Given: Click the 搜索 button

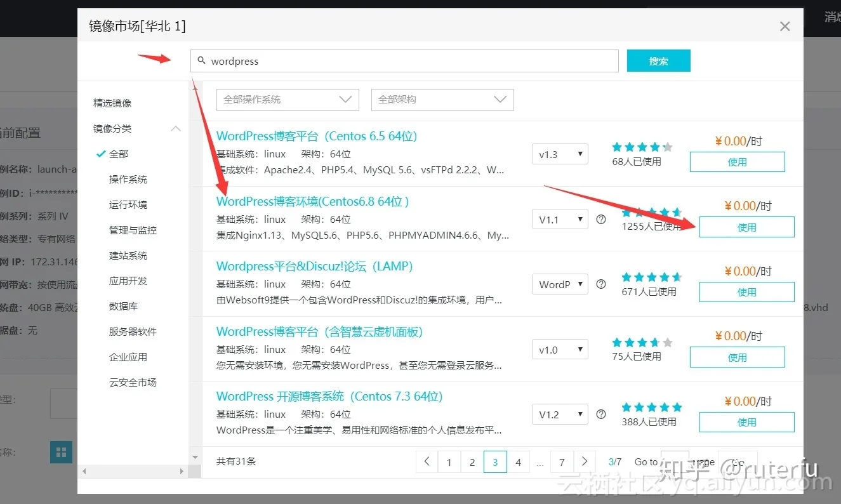Looking at the screenshot, I should [659, 61].
